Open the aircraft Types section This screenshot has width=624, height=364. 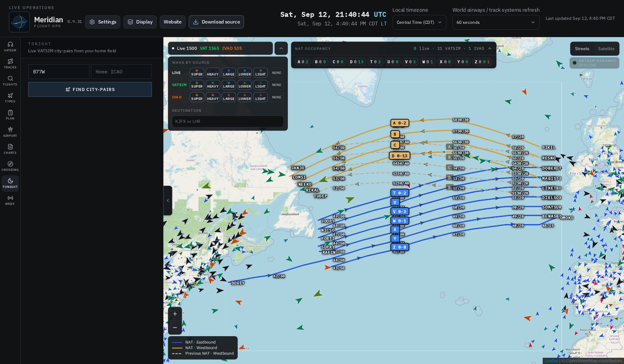pos(10,97)
